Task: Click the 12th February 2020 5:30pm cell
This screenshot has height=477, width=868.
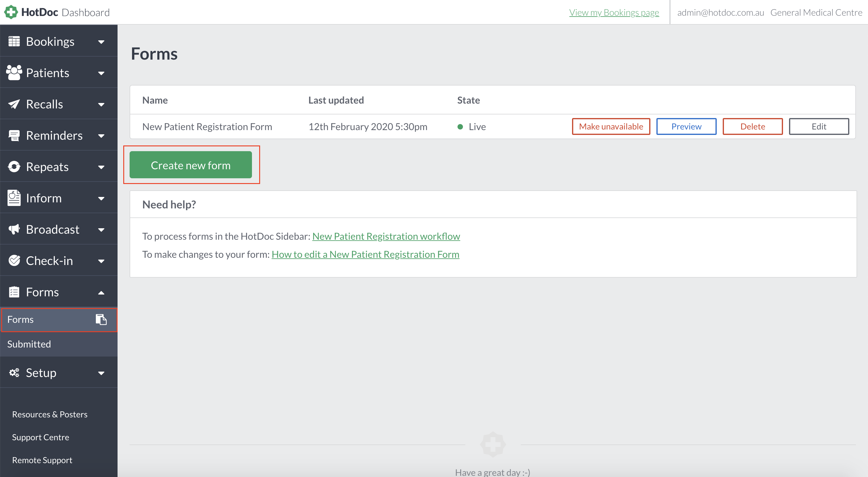Action: click(368, 126)
